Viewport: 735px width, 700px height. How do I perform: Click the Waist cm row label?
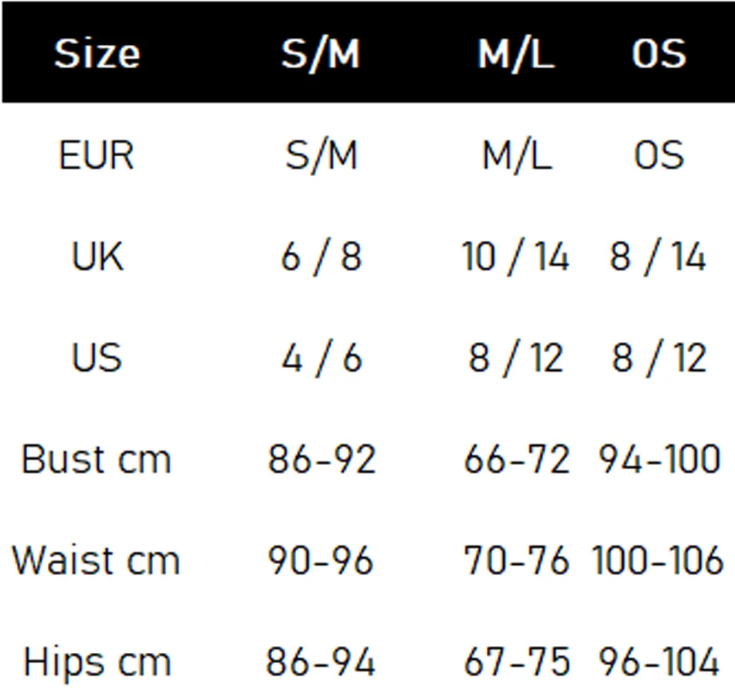point(96,560)
